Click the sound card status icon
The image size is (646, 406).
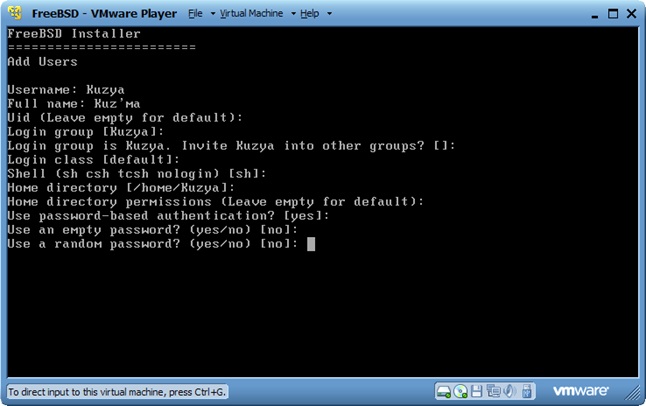click(x=509, y=391)
